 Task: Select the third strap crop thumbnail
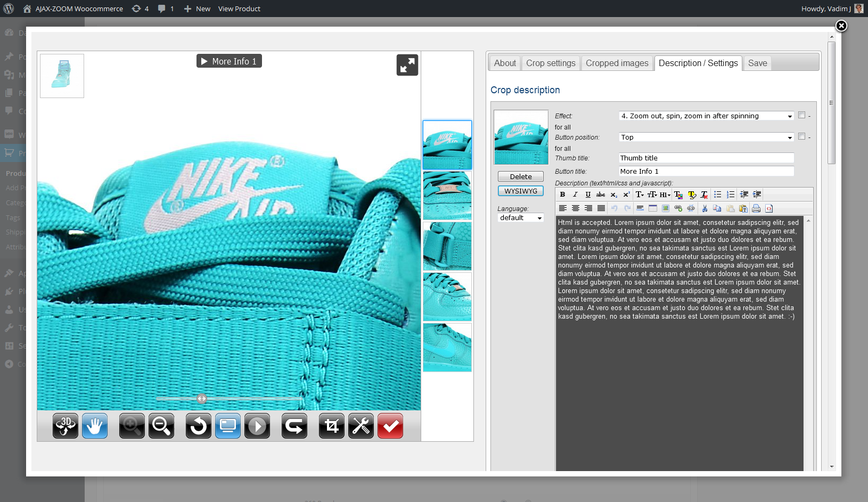[x=447, y=246]
